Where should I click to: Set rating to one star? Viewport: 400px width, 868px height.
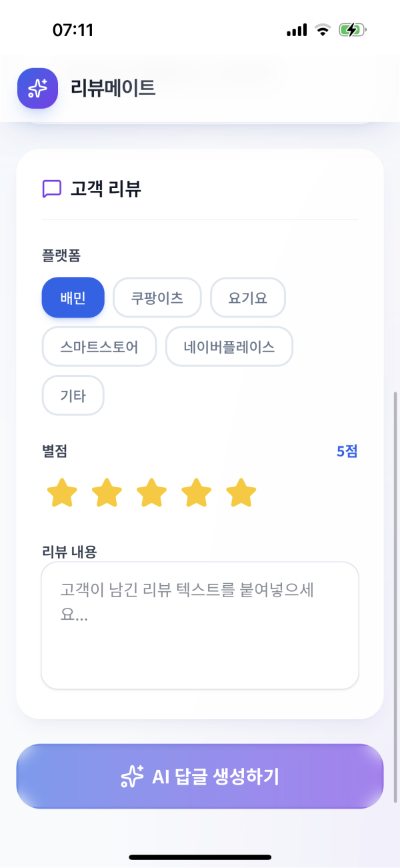[x=62, y=494]
